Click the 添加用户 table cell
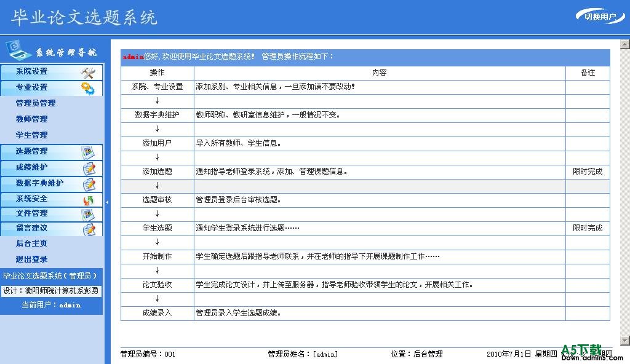Viewport: 630px width, 364px height. (157, 143)
